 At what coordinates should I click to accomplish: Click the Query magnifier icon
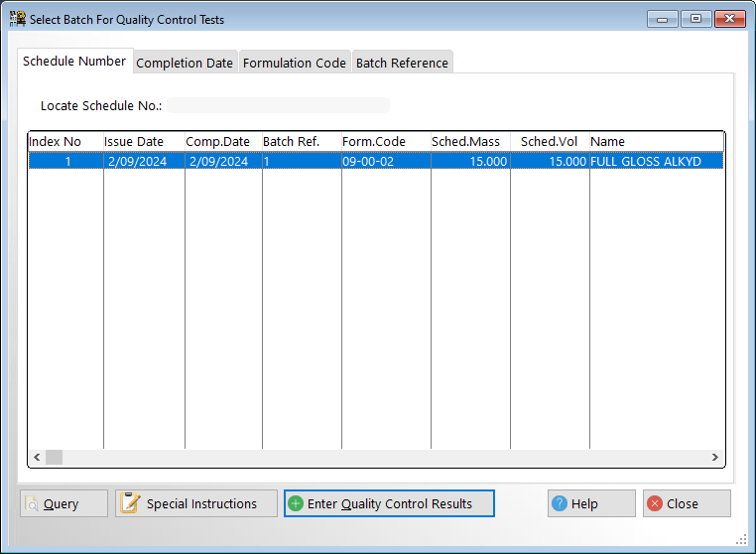[x=32, y=504]
